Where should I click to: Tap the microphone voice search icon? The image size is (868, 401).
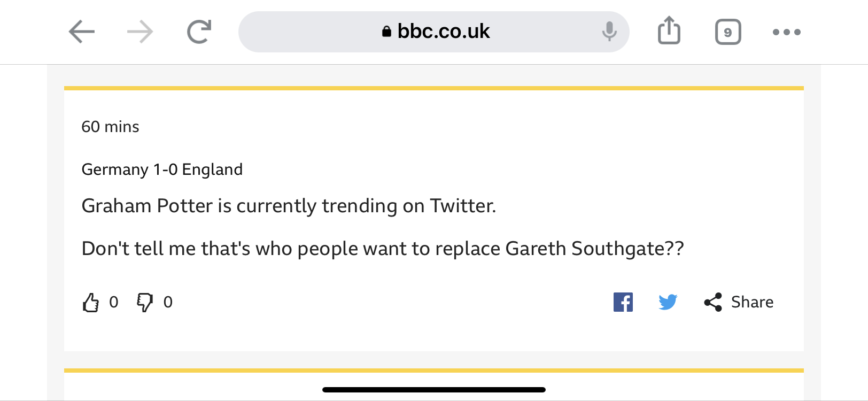(x=609, y=32)
